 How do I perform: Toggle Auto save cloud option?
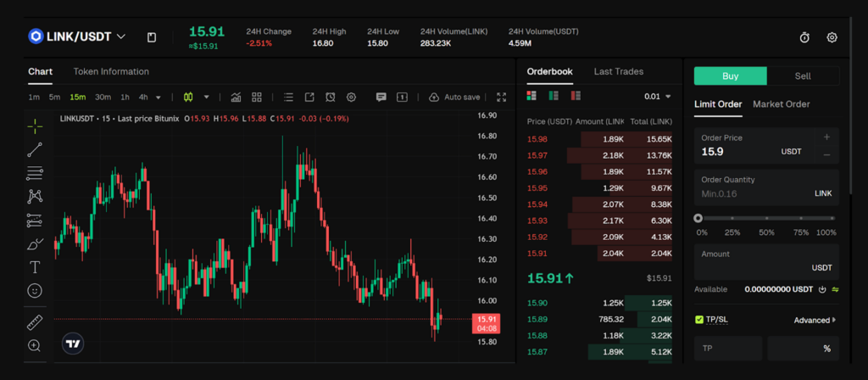tap(454, 97)
